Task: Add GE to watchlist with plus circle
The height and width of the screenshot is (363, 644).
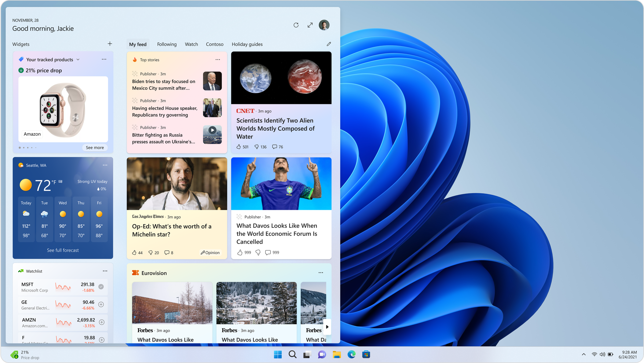Action: pos(101,304)
